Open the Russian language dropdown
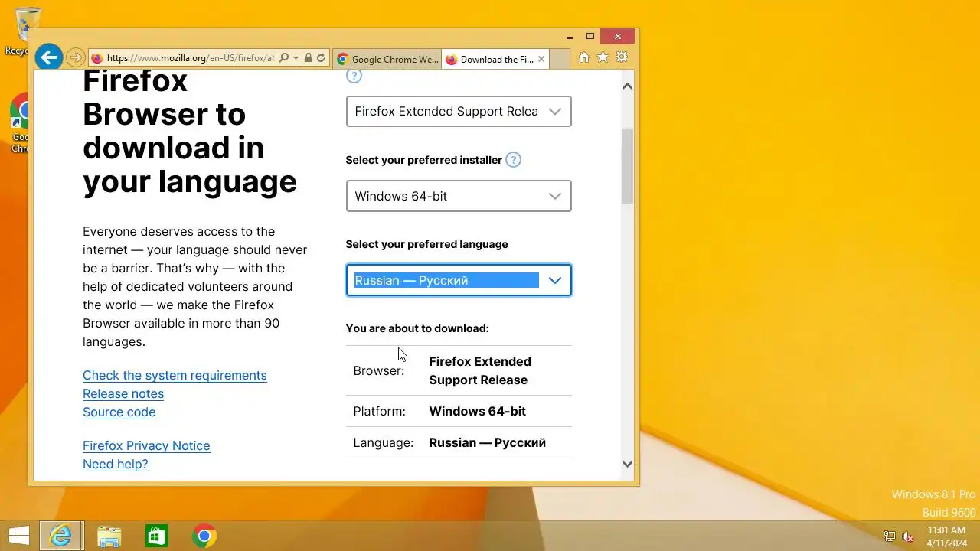The height and width of the screenshot is (551, 980). click(x=459, y=280)
